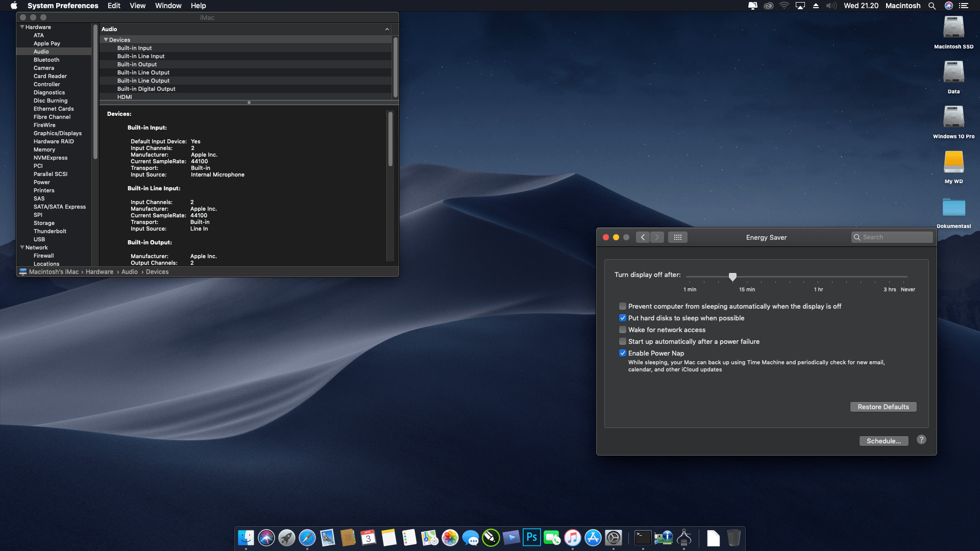
Task: Open Trash in the Dock
Action: point(733,538)
